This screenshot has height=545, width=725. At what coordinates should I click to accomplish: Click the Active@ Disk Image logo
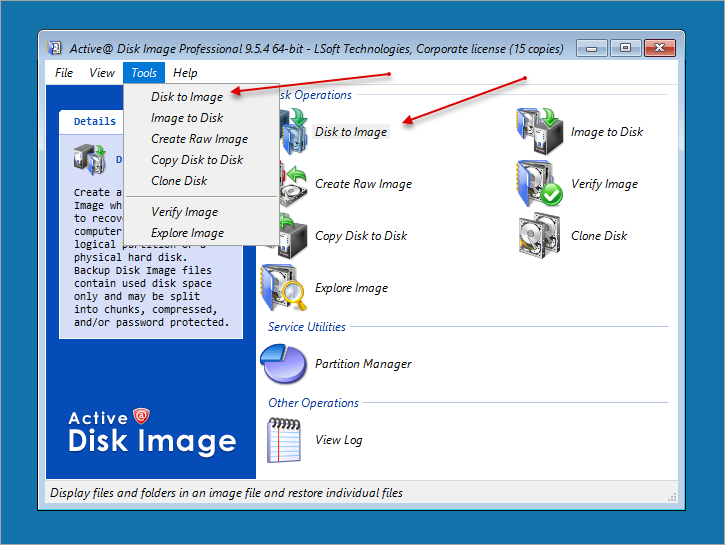(x=152, y=431)
